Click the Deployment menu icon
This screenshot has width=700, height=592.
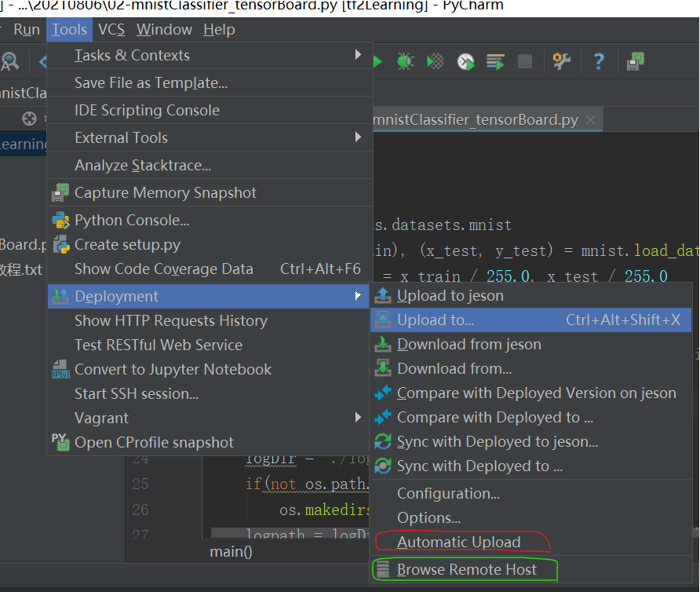tap(60, 296)
